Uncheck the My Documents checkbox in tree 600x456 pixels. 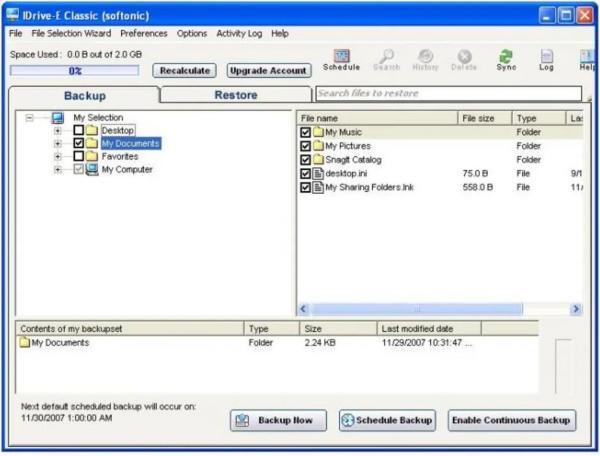[x=78, y=143]
